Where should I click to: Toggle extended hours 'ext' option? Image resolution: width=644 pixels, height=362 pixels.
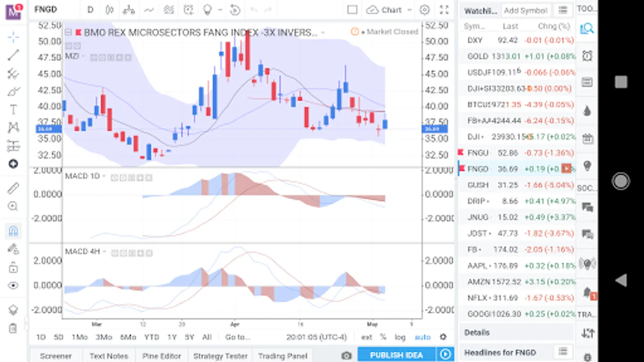[x=366, y=337]
